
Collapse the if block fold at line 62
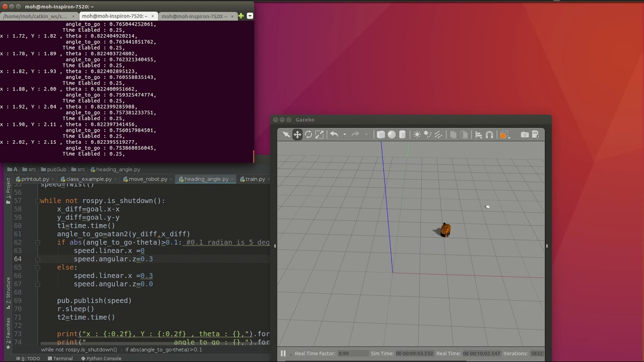[x=37, y=242]
